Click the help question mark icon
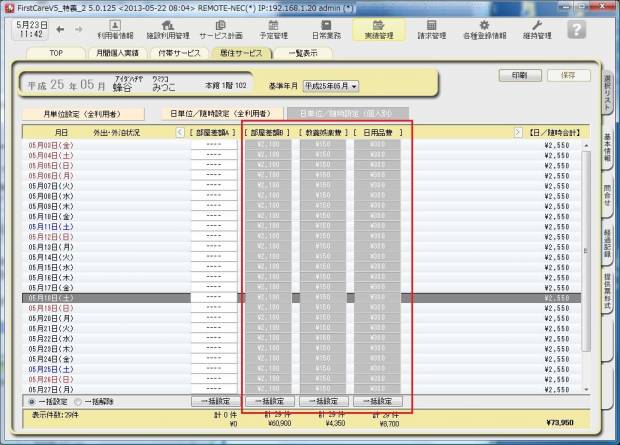This screenshot has height=445, width=620. click(x=576, y=28)
